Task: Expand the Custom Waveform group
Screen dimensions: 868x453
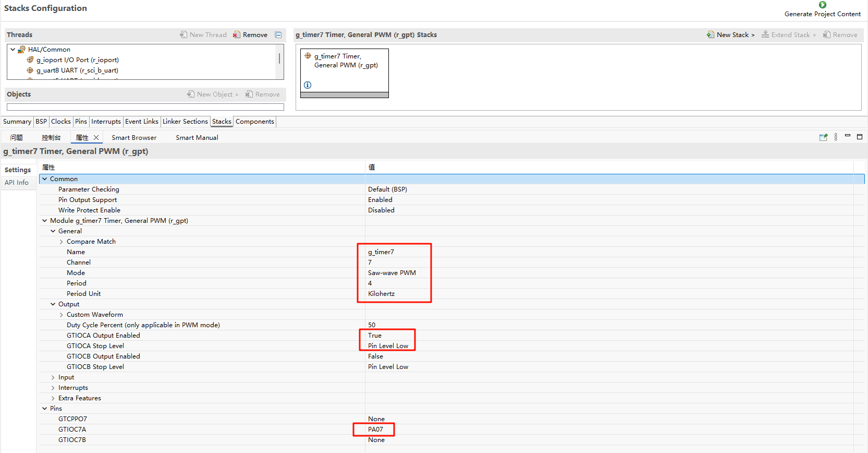Action: [x=62, y=315]
